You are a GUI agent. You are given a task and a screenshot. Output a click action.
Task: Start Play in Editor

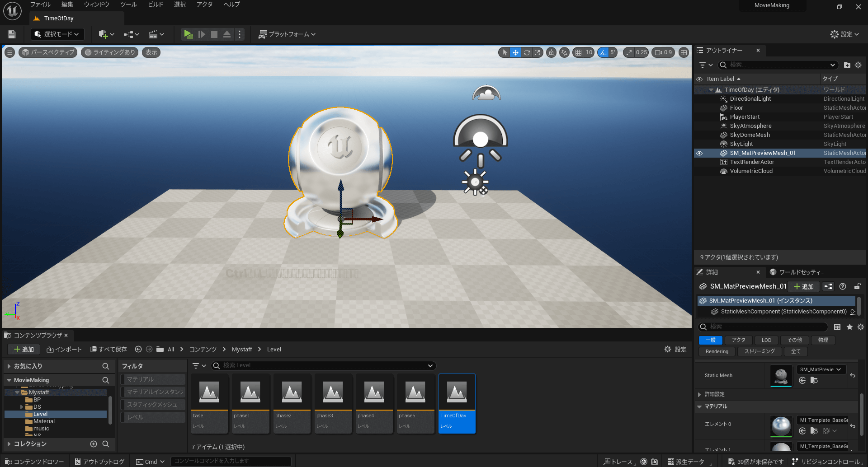click(x=189, y=34)
